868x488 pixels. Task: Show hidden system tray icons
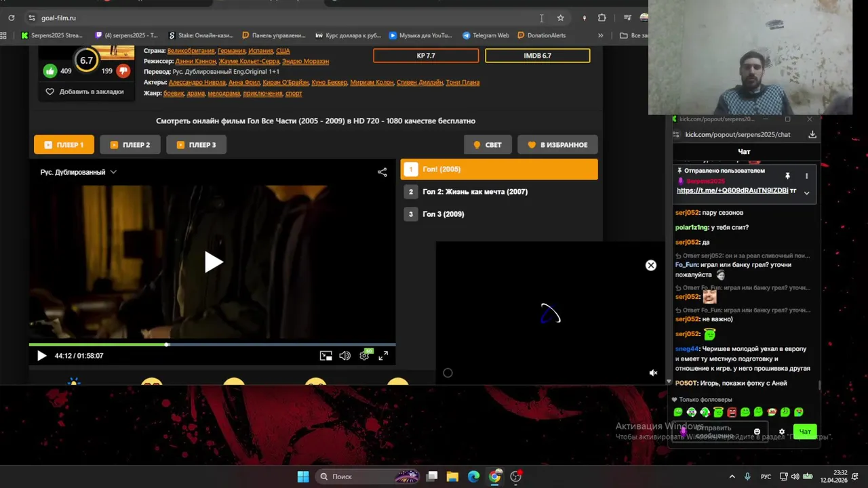[732, 476]
